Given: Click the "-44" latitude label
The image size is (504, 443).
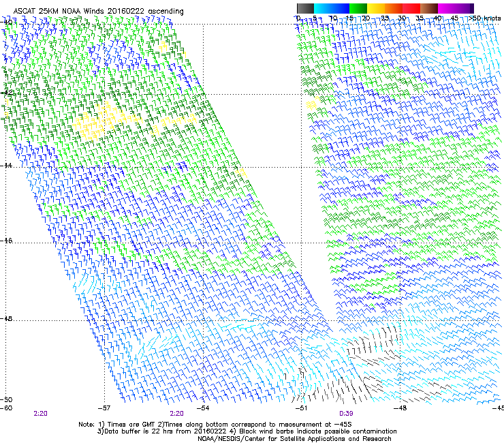Looking at the screenshot, I should tap(6, 166).
